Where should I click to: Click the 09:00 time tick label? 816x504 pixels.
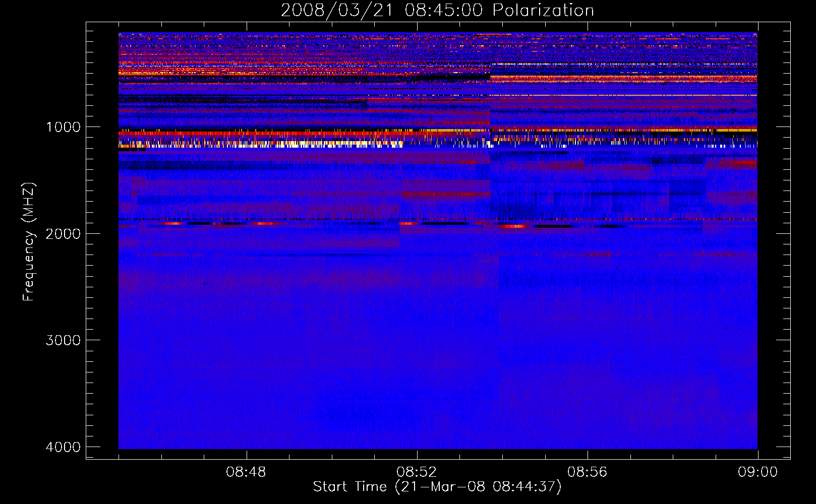757,472
